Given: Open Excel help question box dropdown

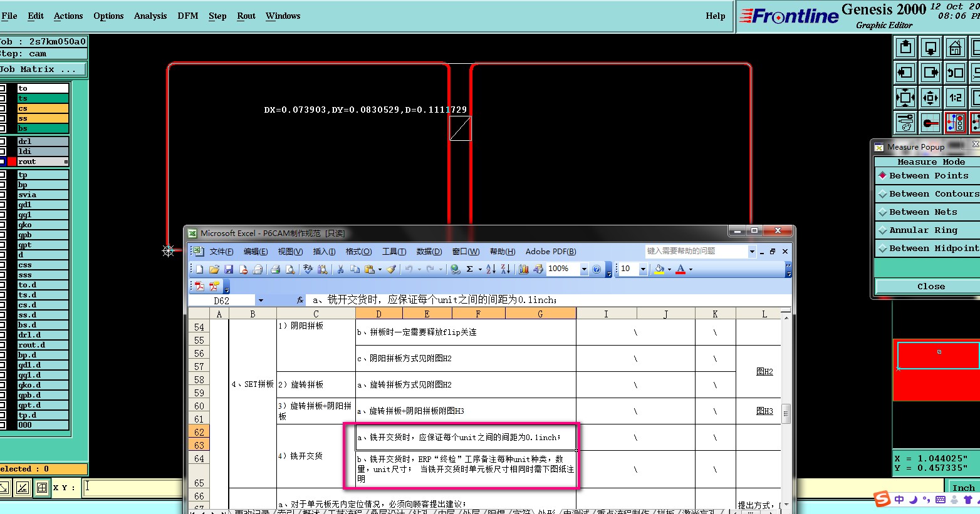Looking at the screenshot, I should pos(752,251).
